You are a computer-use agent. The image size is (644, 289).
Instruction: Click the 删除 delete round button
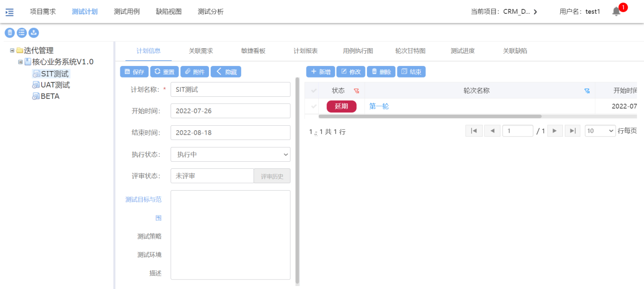(381, 71)
